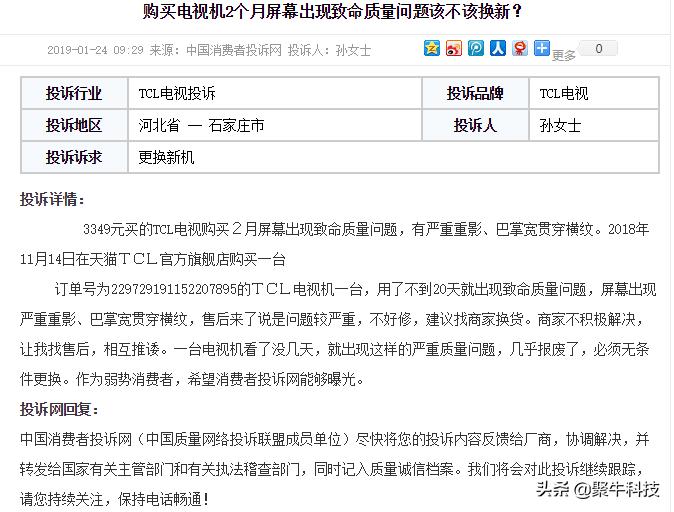Open the blue plus share icon
The height and width of the screenshot is (512, 674).
(x=542, y=48)
